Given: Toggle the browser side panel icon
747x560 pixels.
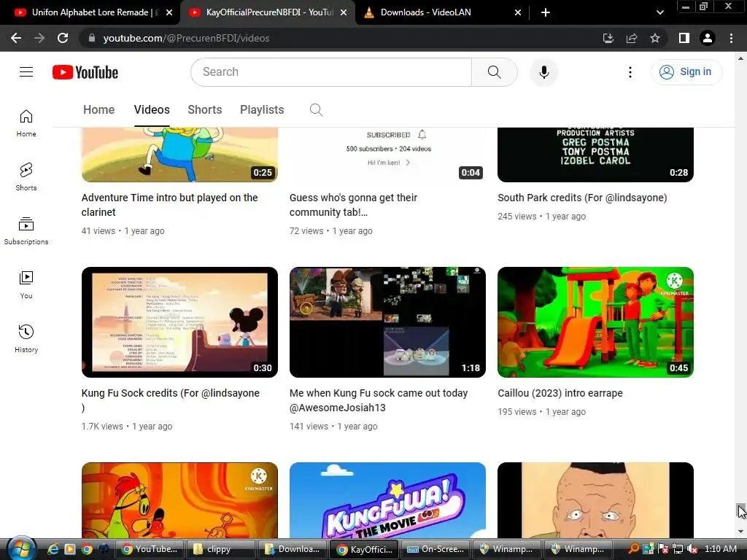Looking at the screenshot, I should point(684,38).
